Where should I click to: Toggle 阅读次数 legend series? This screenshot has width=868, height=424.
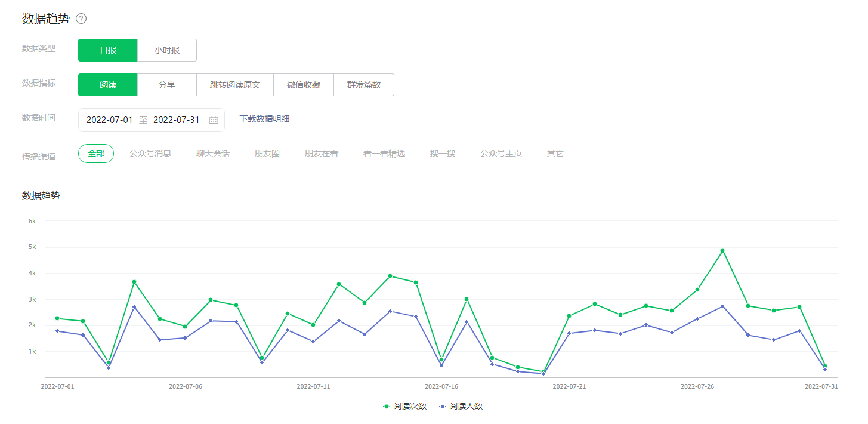pyautogui.click(x=405, y=406)
